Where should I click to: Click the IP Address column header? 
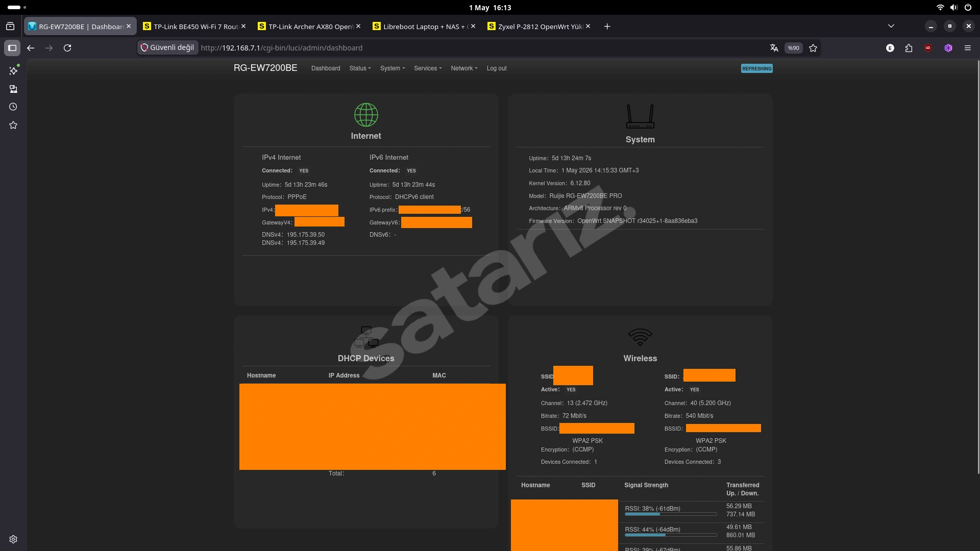pyautogui.click(x=344, y=375)
